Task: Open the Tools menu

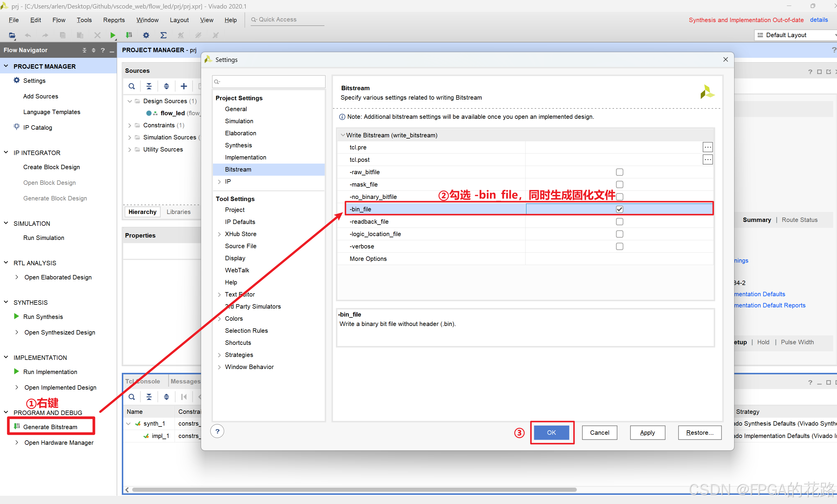Action: [84, 20]
